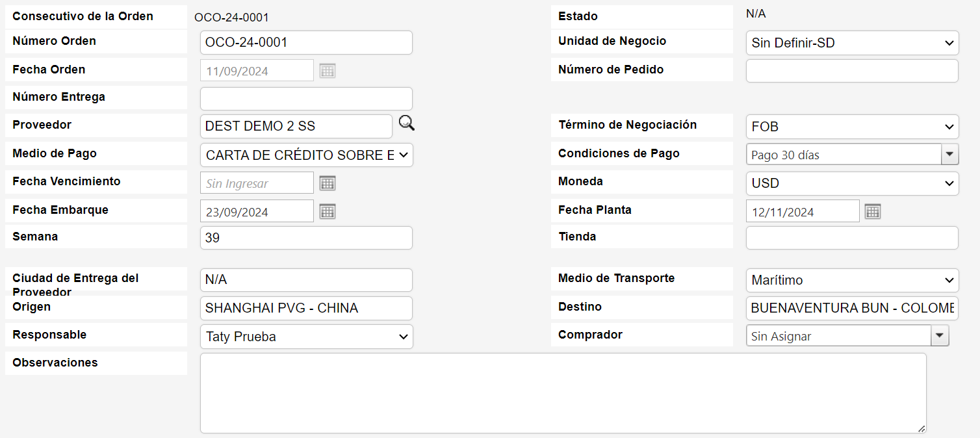
Task: Open the Moneda currency dropdown
Action: click(851, 183)
